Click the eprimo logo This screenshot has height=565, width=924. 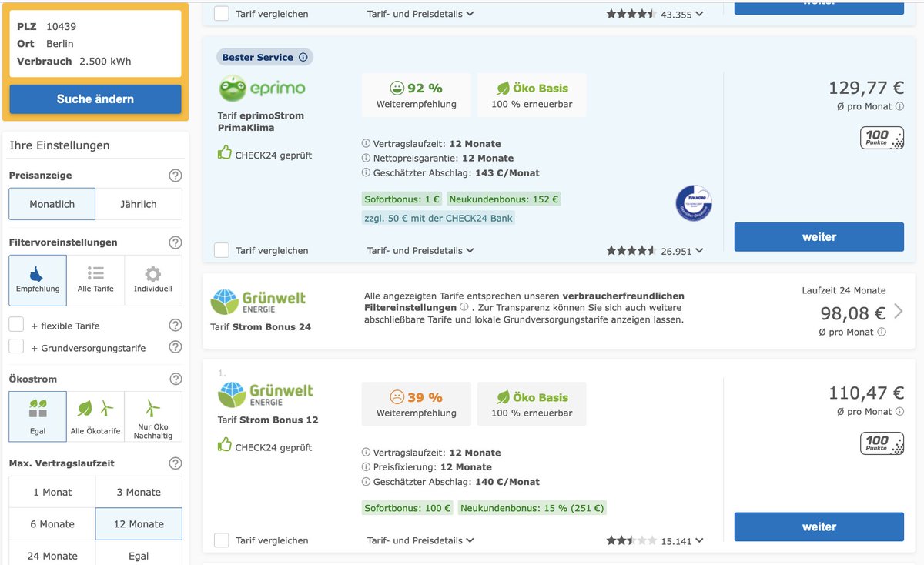pyautogui.click(x=263, y=89)
